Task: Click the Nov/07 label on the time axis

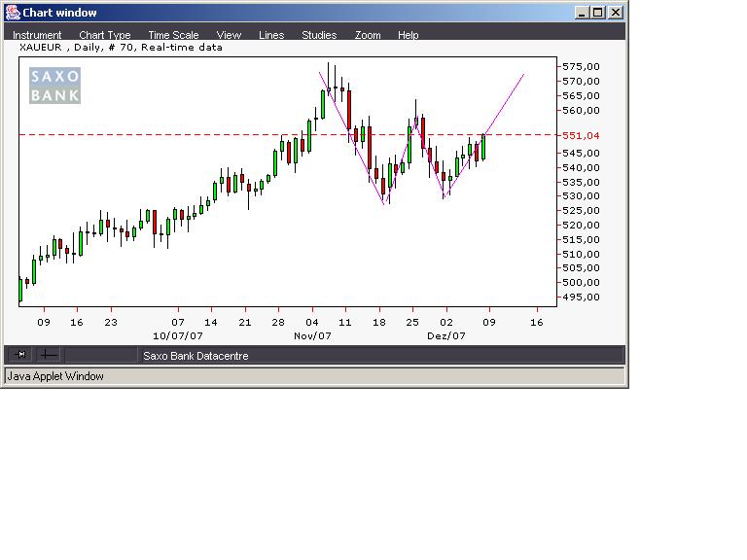Action: click(312, 335)
